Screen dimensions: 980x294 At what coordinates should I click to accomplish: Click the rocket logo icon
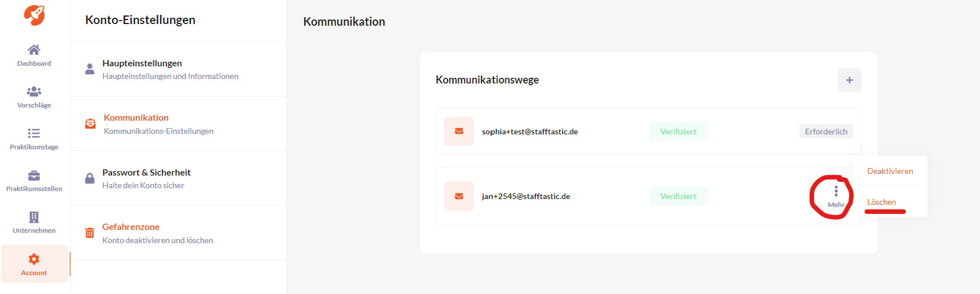coord(34,15)
